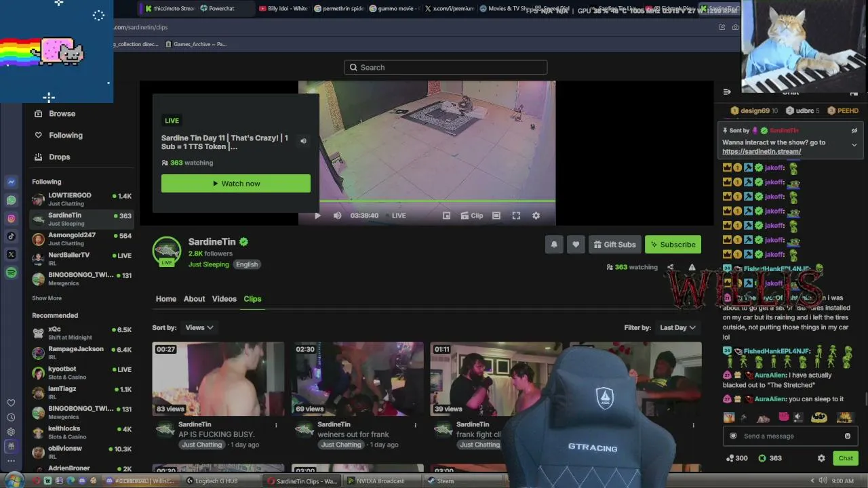
Task: Open the 02:30 clip thumbnail
Action: [x=357, y=379]
